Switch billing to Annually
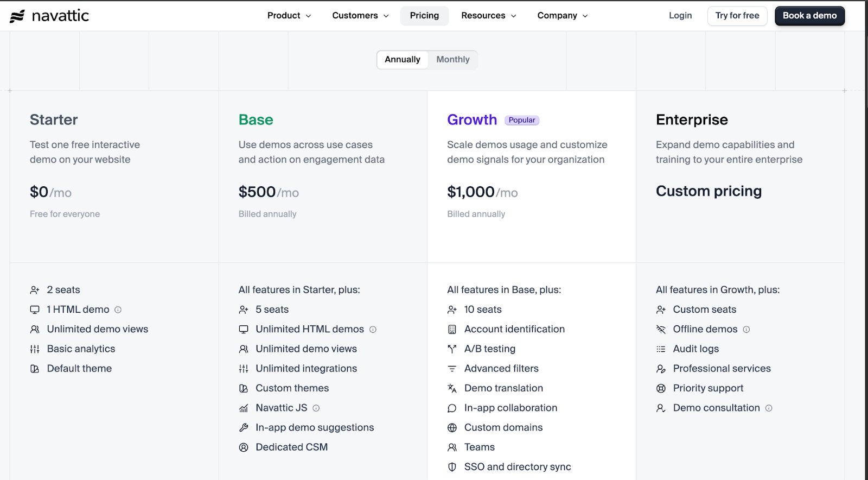868x480 pixels. click(403, 60)
